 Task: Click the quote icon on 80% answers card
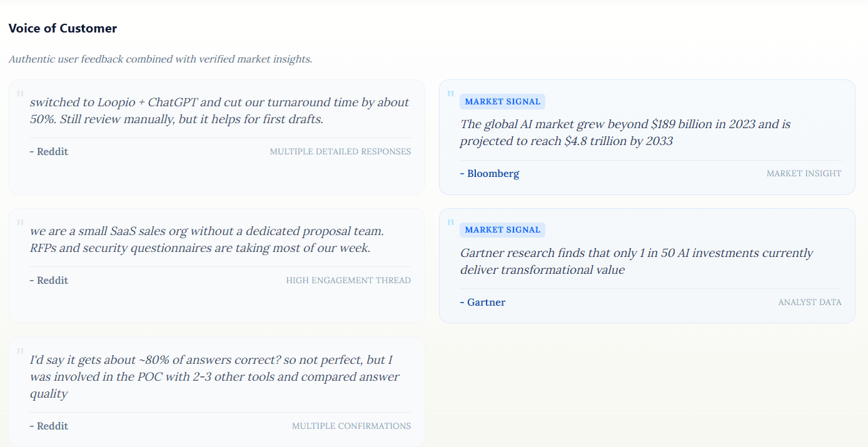point(20,351)
